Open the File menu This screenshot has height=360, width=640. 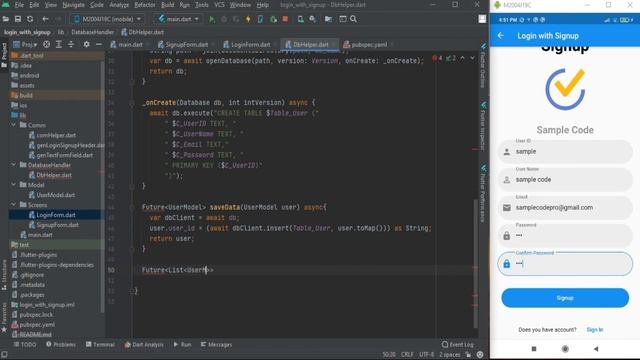[19, 5]
